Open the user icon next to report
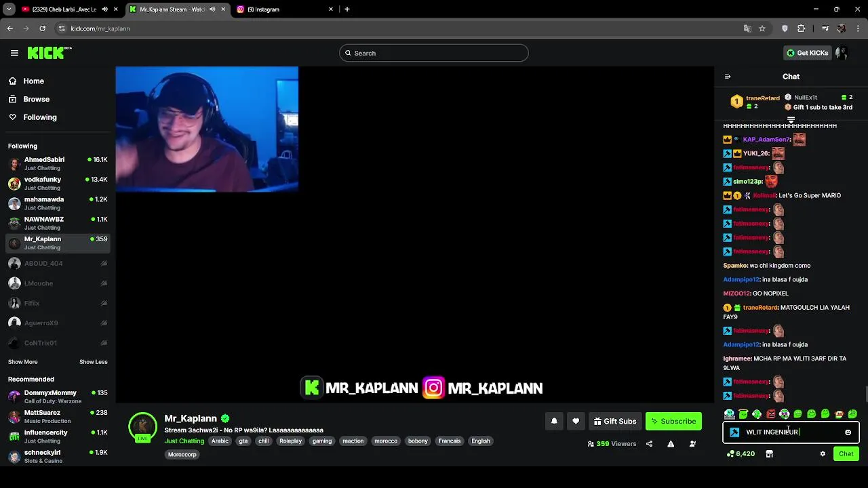Screen dimensions: 868x488 [x=692, y=444]
